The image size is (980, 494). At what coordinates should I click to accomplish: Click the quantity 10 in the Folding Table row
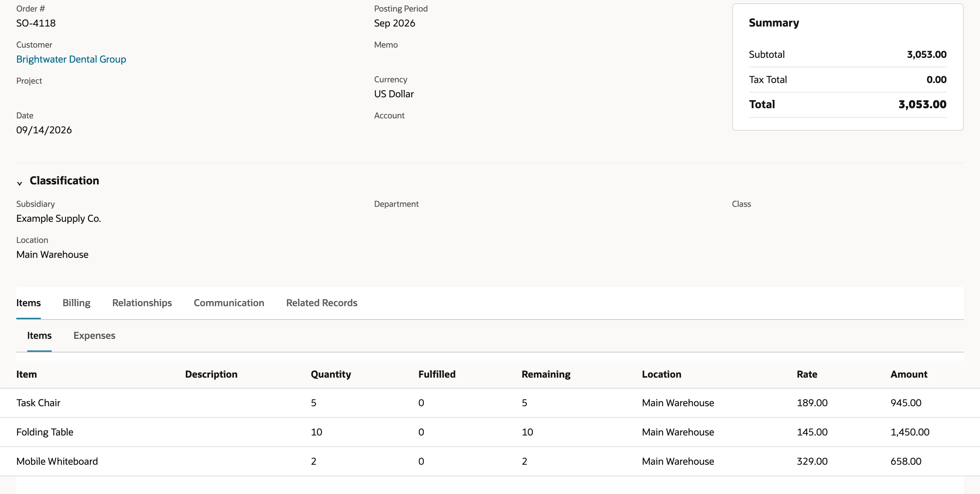[x=316, y=432]
